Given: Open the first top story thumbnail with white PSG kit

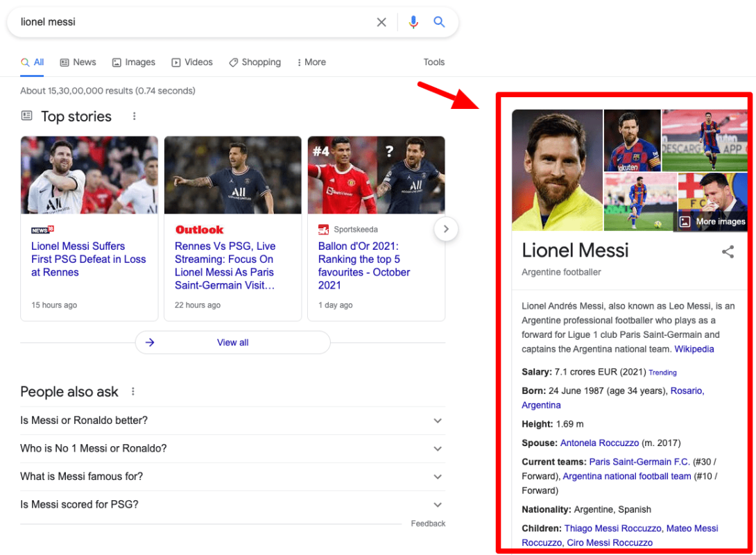Looking at the screenshot, I should point(89,175).
